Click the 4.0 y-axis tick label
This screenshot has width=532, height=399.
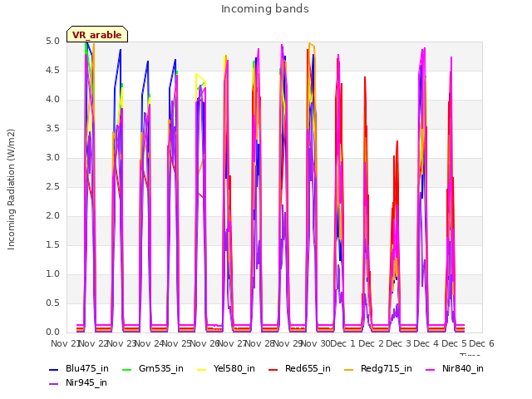tap(52, 100)
